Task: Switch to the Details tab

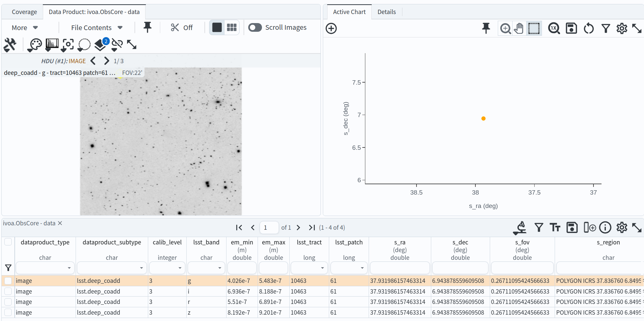Action: [386, 12]
